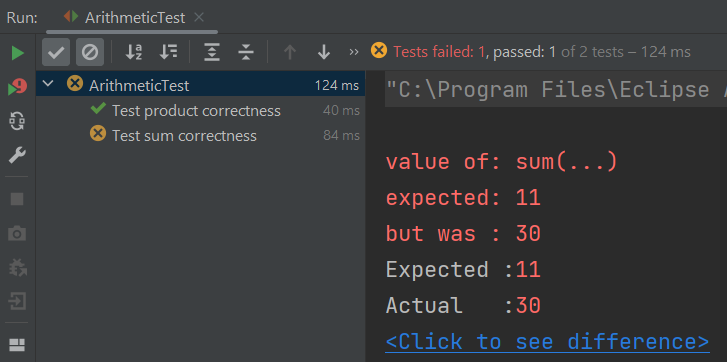Sort tests alphabetically
This screenshot has height=362, width=727.
(134, 52)
